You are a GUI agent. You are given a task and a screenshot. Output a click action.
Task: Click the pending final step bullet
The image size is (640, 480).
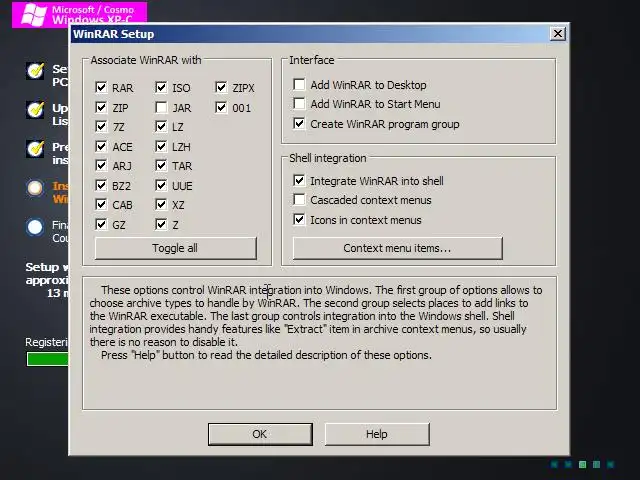tap(35, 227)
